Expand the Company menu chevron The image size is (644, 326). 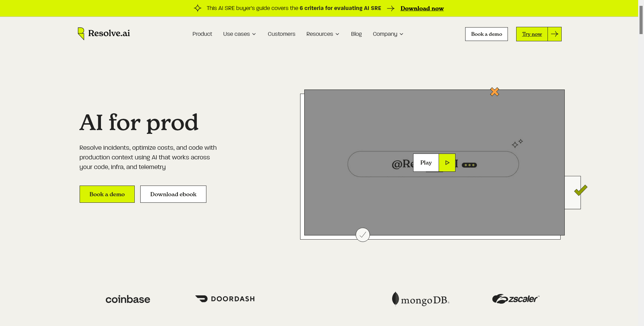point(401,34)
